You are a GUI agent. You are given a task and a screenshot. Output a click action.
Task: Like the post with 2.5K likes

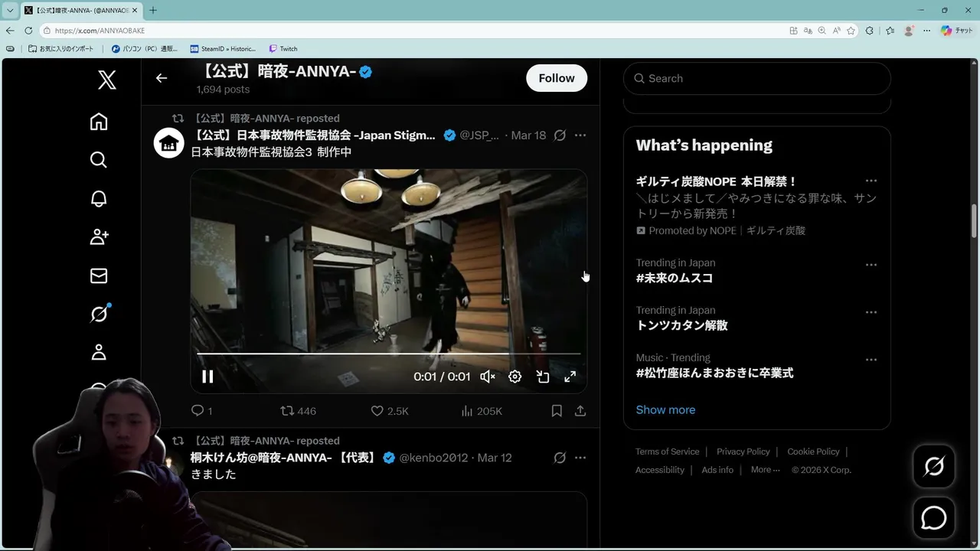tap(390, 411)
